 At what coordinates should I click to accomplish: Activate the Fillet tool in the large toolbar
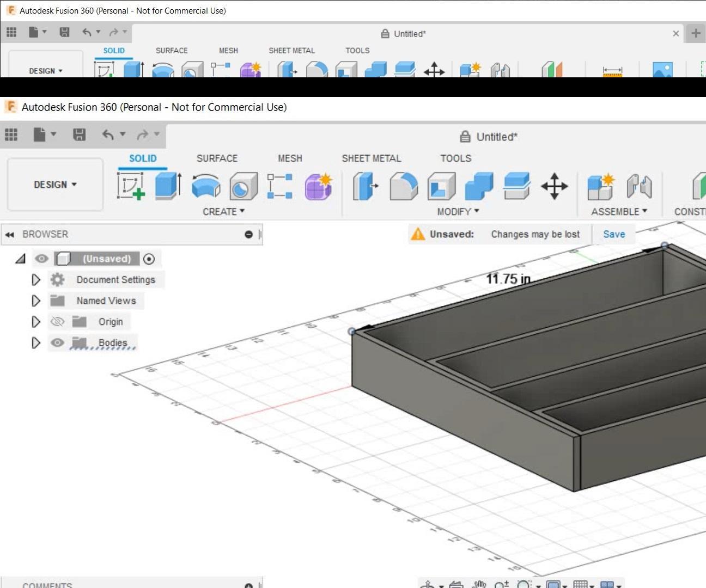[404, 186]
